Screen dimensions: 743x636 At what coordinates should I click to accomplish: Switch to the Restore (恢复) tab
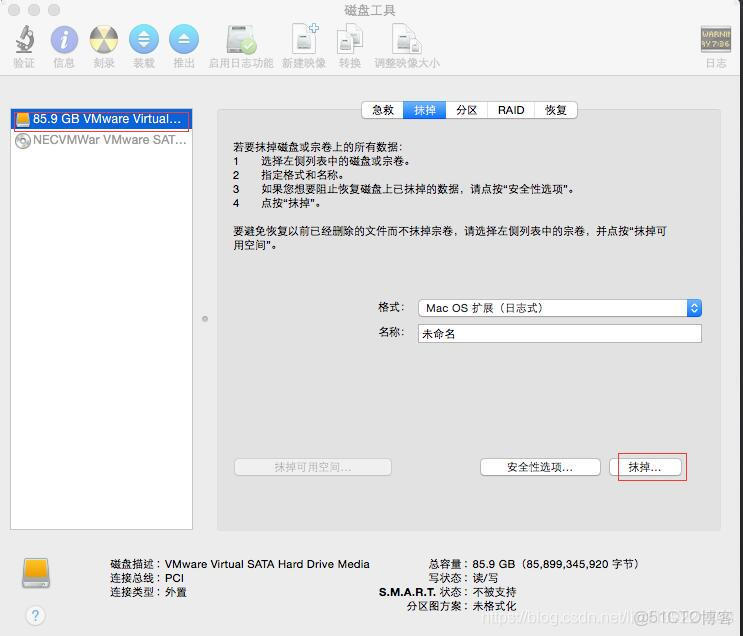click(555, 110)
